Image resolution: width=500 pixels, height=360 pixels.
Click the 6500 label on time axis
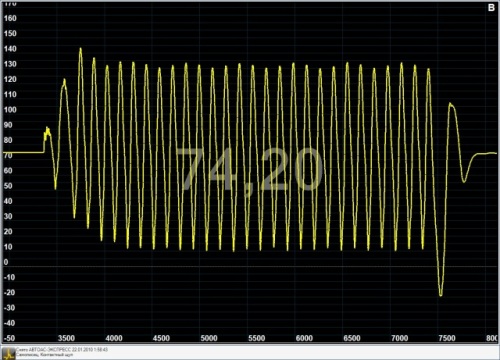352,338
